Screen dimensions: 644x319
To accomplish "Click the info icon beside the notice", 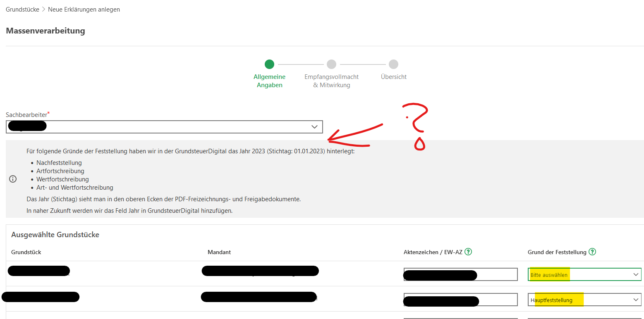I will [x=13, y=179].
